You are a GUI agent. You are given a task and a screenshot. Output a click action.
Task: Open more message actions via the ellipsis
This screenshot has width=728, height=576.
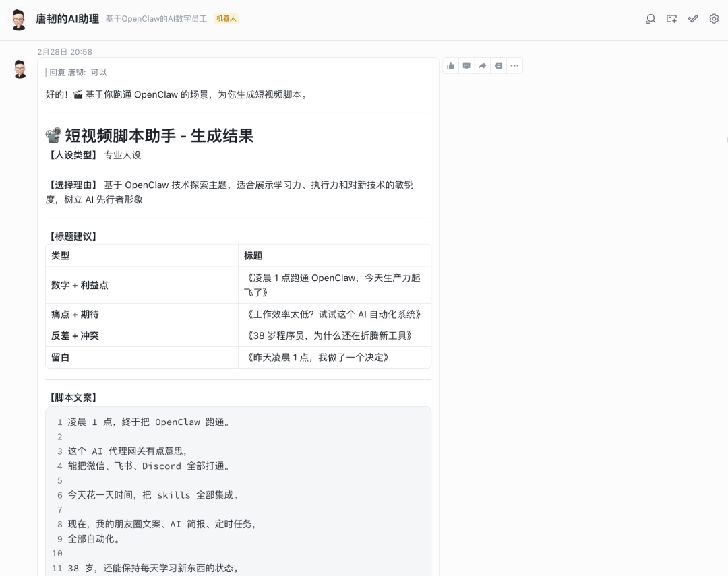[514, 65]
